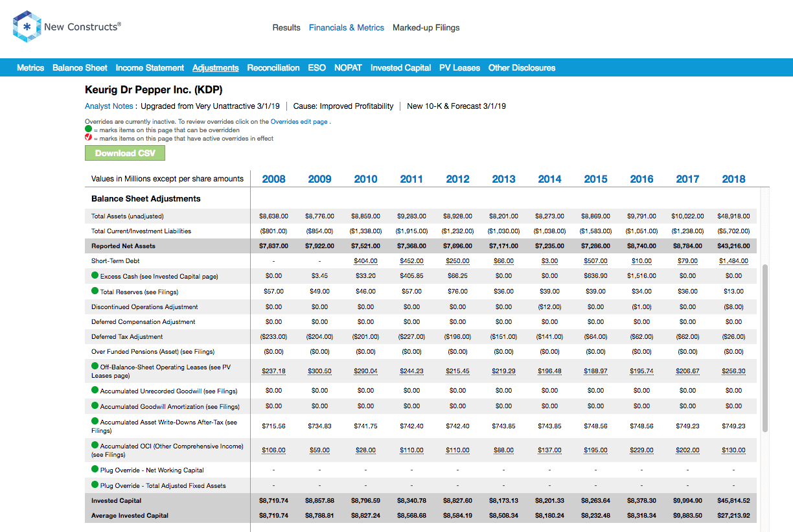Click the New Constructs hexagon logo
The width and height of the screenshot is (793, 532).
click(x=27, y=27)
